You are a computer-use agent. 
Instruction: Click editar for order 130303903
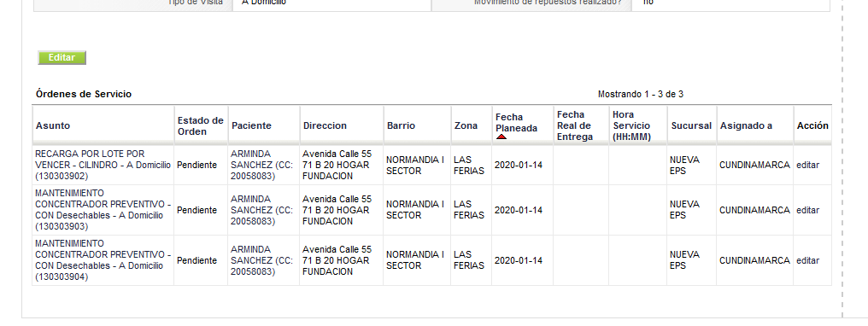point(807,210)
